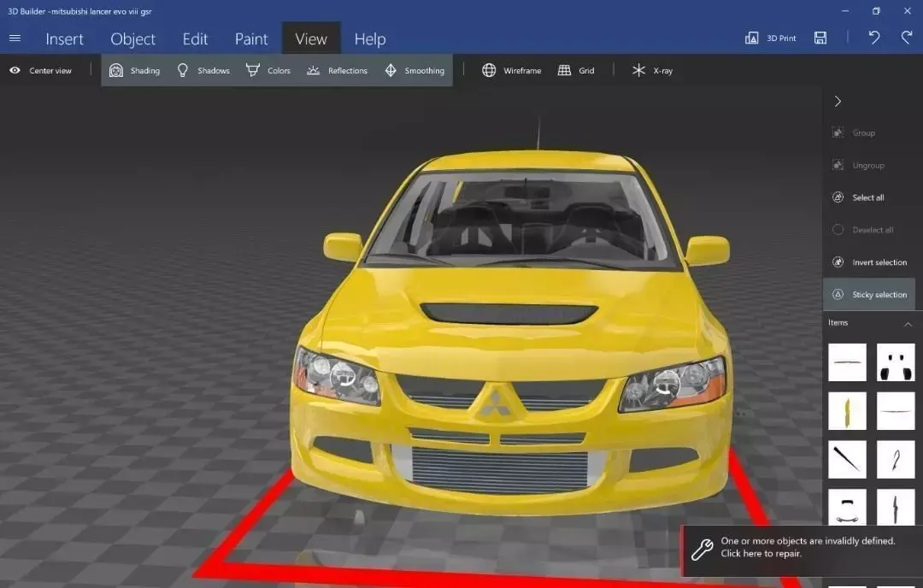The width and height of the screenshot is (923, 588).
Task: Click the repair notification message
Action: click(808, 547)
